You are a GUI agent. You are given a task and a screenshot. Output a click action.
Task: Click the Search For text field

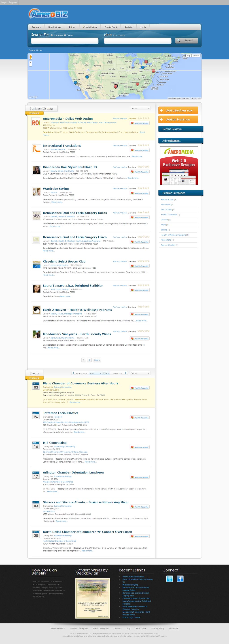click(65, 41)
